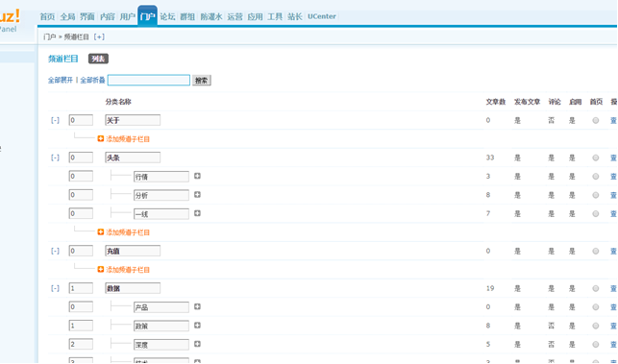
Task: Open 防灌水 top menu
Action: coord(211,16)
